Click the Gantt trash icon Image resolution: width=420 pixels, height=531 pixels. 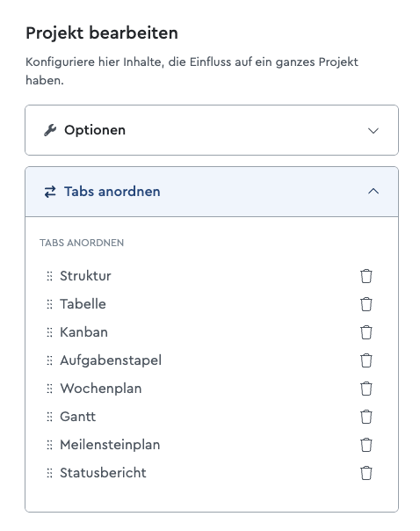point(366,417)
